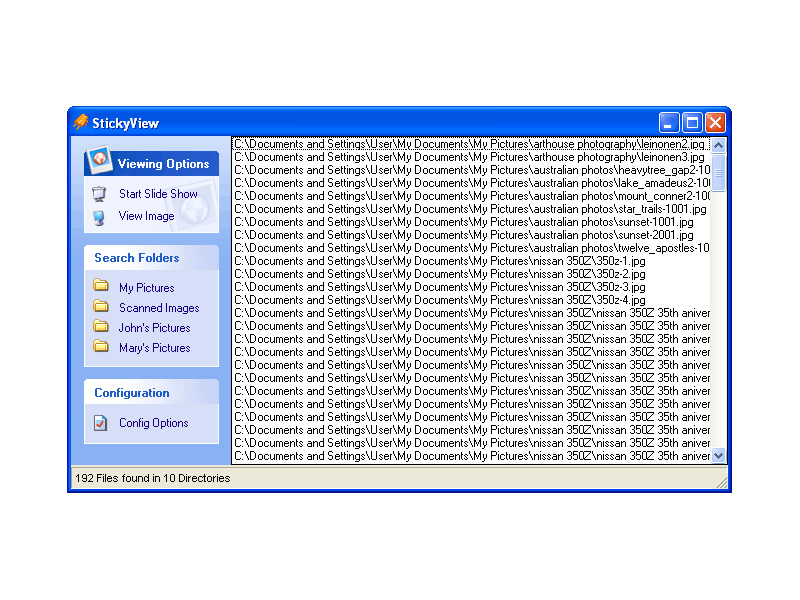This screenshot has height=600, width=800.
Task: Select the sunset-1001.jpg file row
Action: tap(471, 222)
